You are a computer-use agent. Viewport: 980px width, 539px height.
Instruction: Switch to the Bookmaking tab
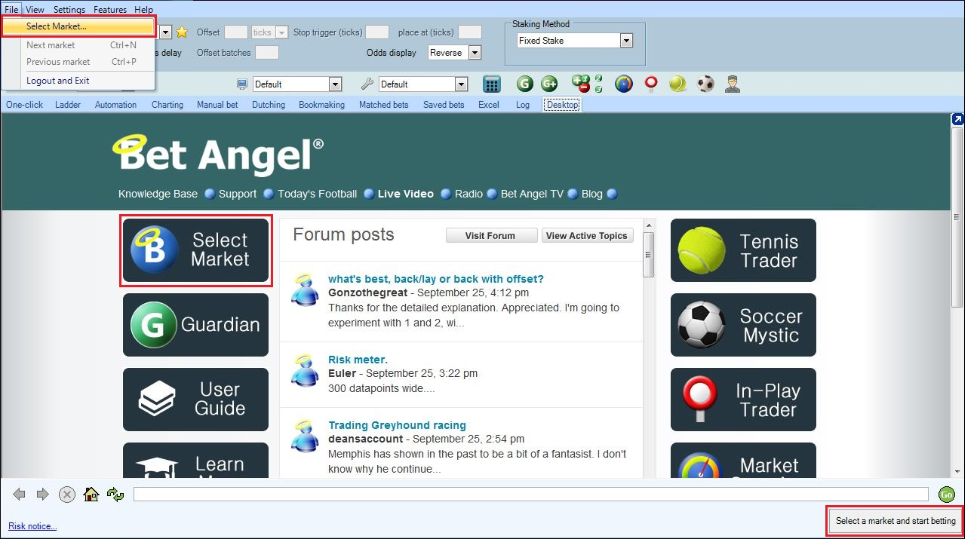click(321, 105)
